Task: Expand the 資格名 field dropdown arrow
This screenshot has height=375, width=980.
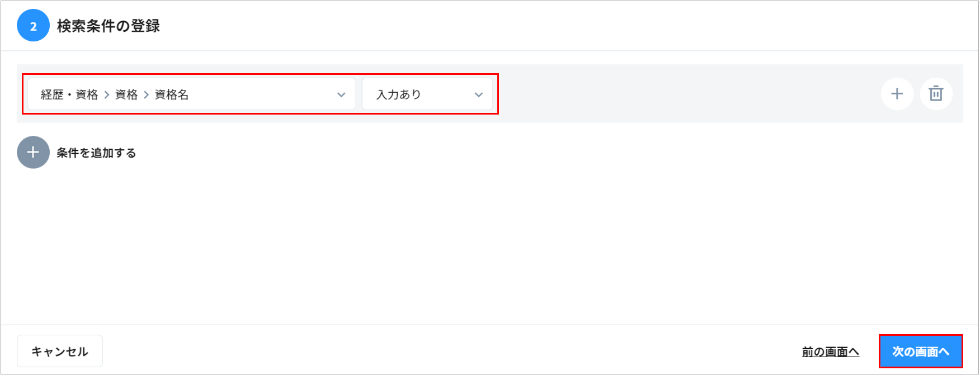Action: [x=341, y=95]
